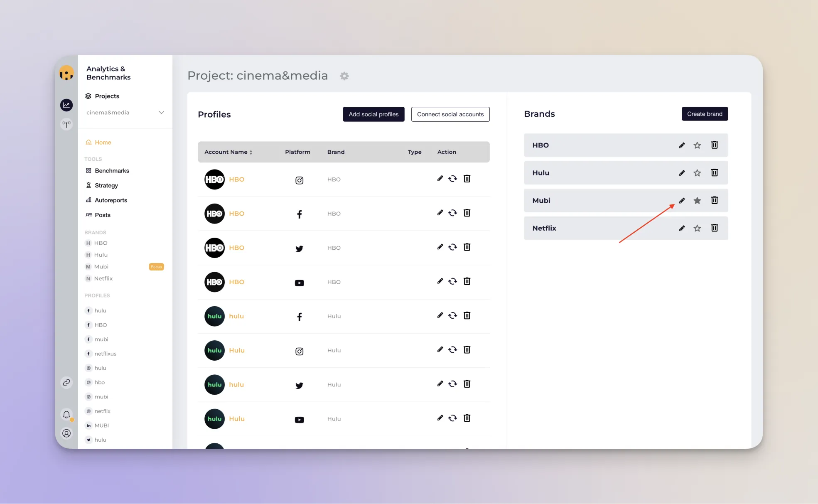Open the project settings gear icon

(344, 76)
